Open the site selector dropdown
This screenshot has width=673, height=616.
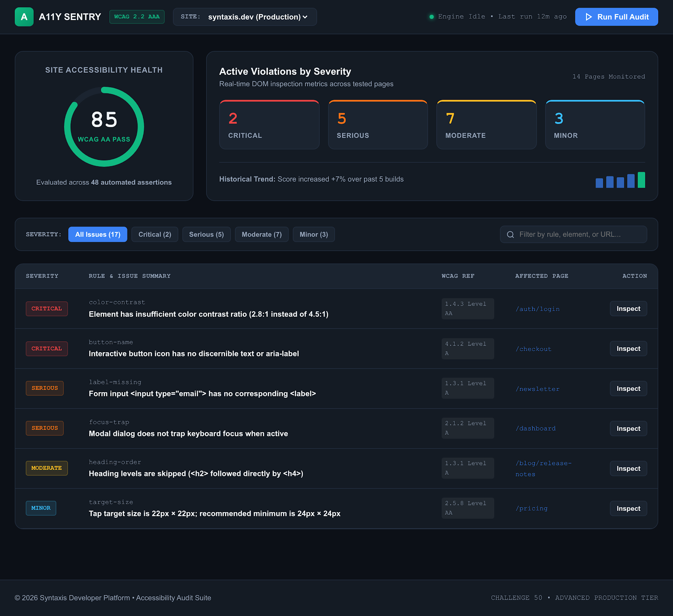click(x=245, y=17)
